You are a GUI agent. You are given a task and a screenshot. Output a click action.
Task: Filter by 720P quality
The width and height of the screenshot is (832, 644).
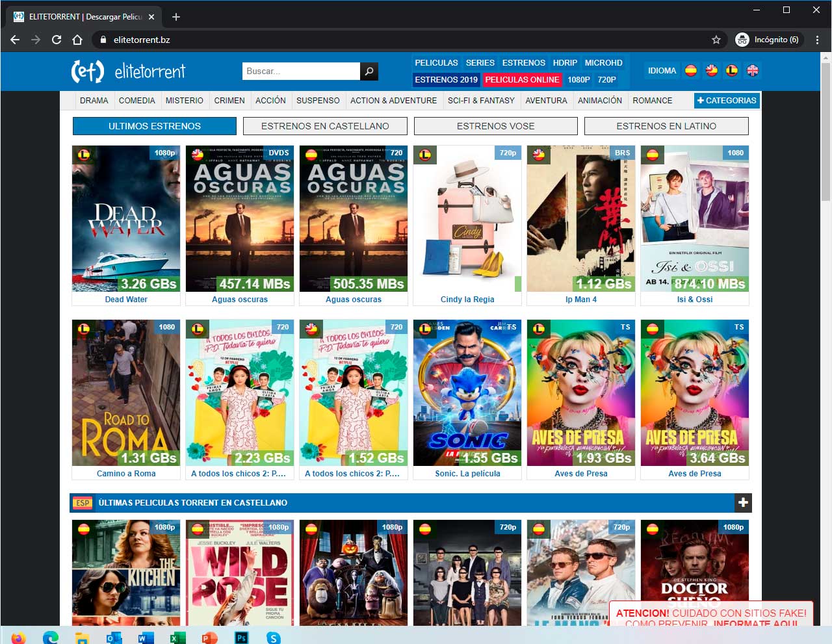(x=607, y=80)
